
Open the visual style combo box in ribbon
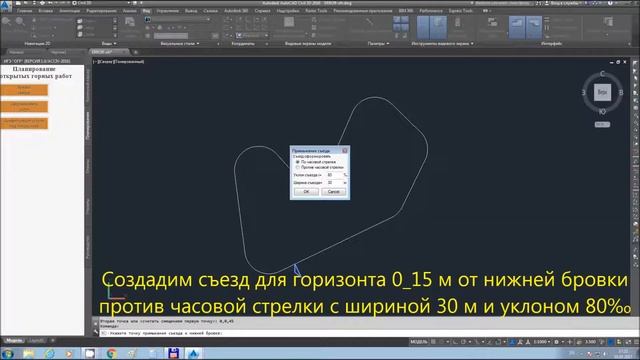tap(178, 19)
